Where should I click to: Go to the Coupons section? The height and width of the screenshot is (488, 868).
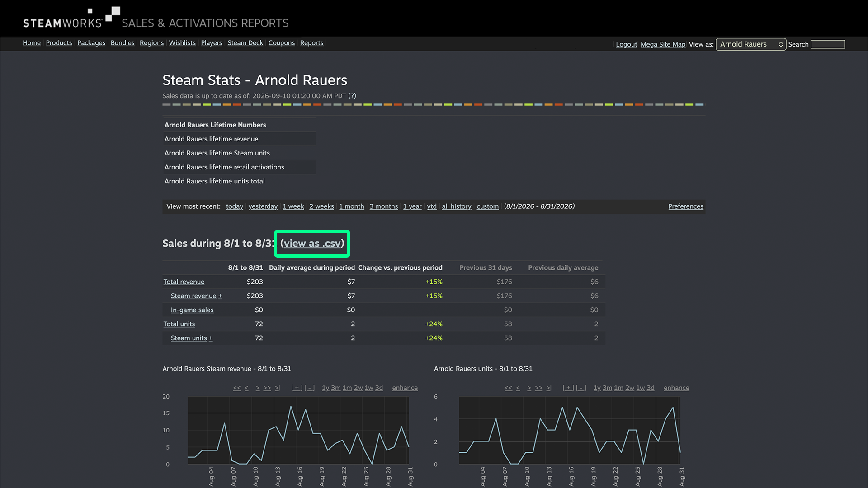point(282,43)
